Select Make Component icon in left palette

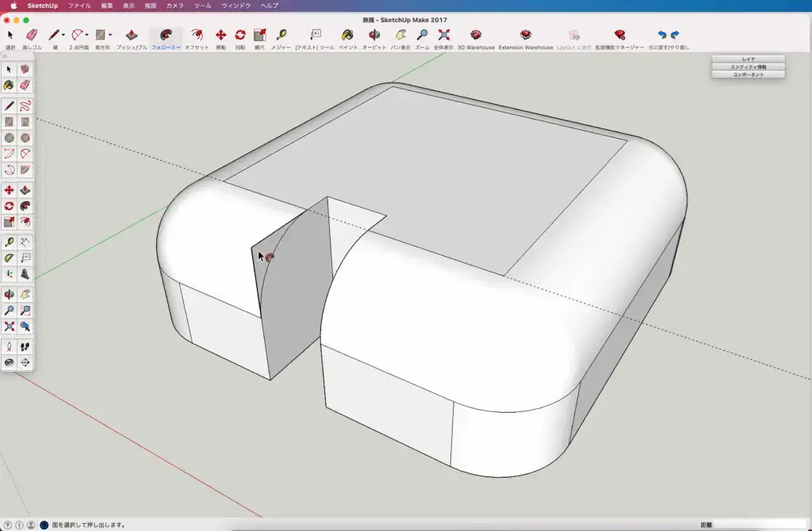pos(25,69)
